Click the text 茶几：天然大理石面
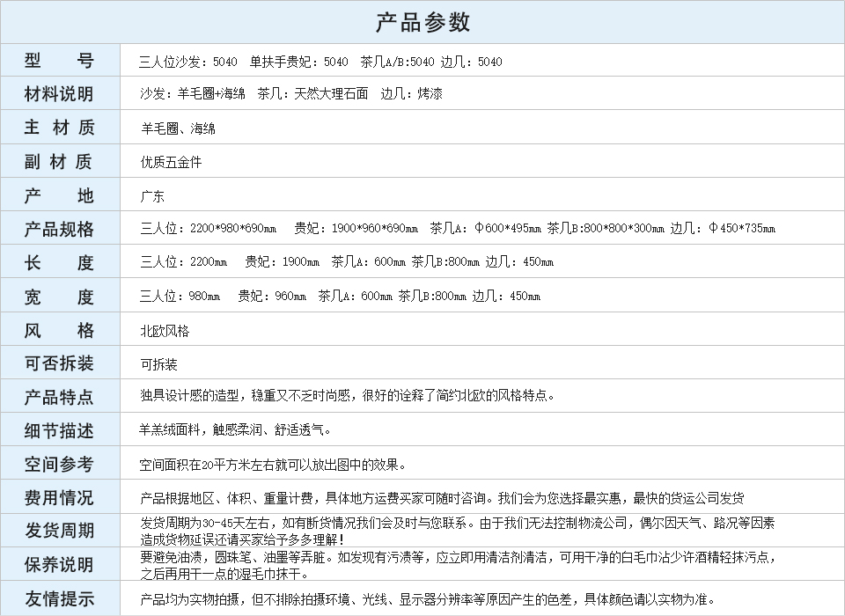 click(313, 94)
